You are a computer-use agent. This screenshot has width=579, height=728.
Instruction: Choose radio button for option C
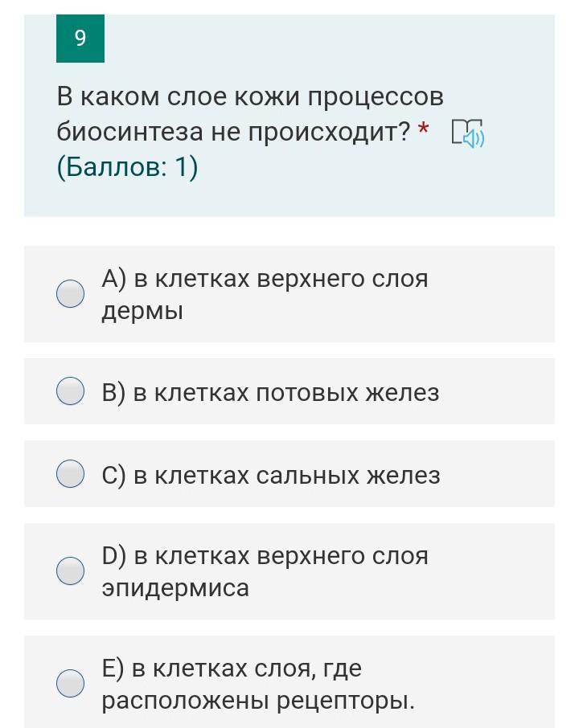point(71,474)
